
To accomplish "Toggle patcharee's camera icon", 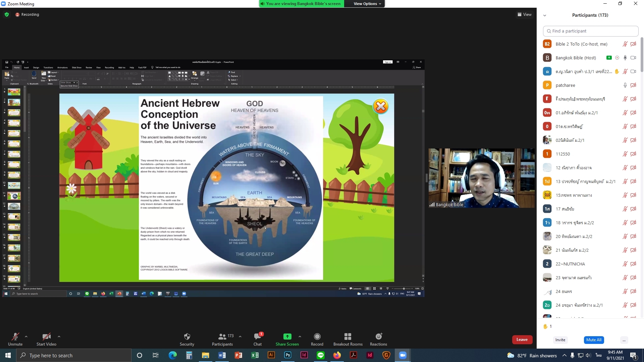I will tap(633, 85).
